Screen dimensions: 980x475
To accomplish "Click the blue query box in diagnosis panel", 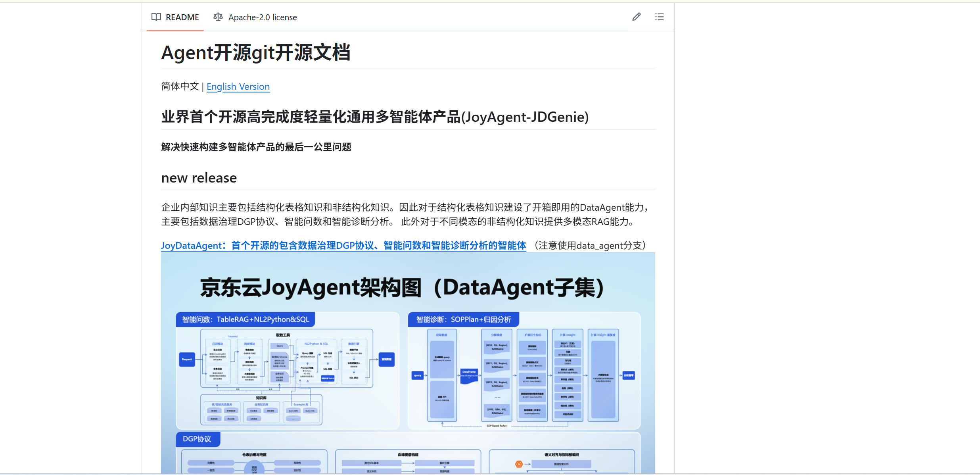I will (418, 375).
